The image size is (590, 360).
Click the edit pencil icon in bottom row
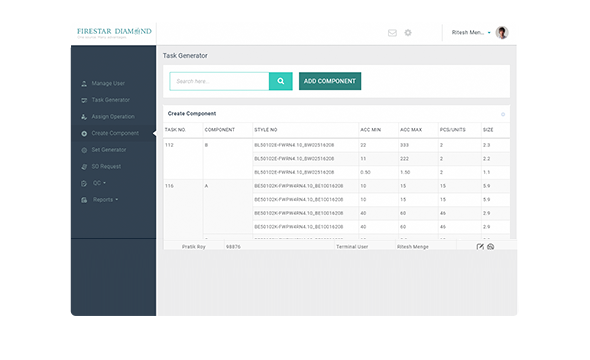click(480, 247)
